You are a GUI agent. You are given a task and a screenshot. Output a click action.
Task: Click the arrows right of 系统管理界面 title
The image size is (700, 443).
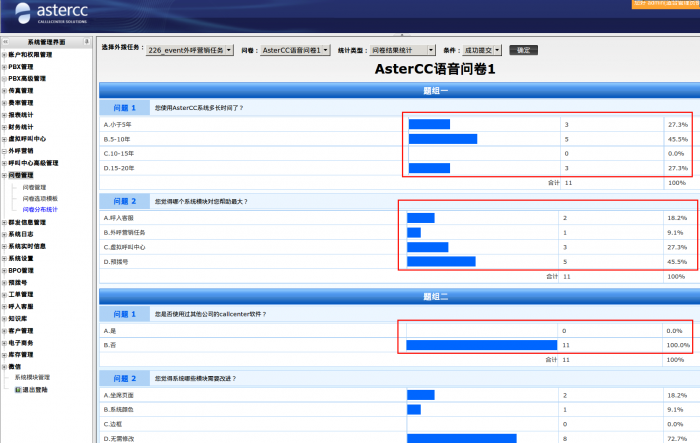click(86, 42)
